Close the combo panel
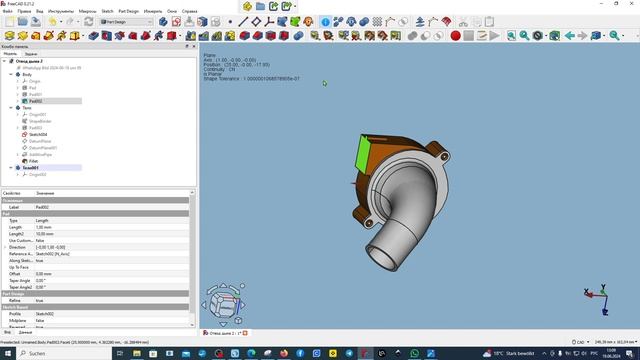Screen dimensions: 640x360 (x=194, y=47)
